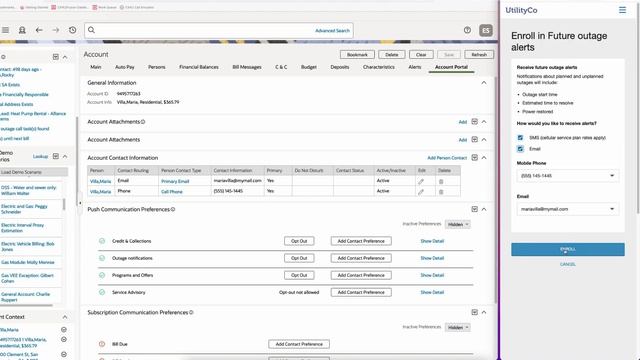The height and width of the screenshot is (360, 640).
Task: Click the Refresh button
Action: tap(479, 55)
